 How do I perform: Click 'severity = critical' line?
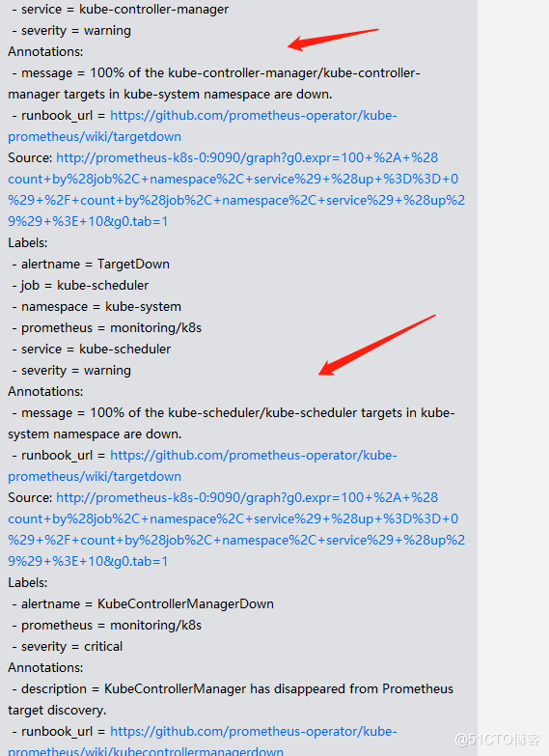[71, 647]
